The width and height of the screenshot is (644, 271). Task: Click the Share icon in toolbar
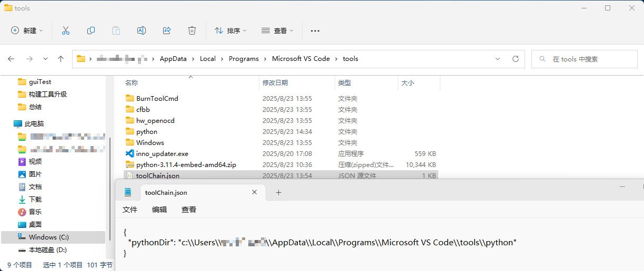click(x=167, y=30)
